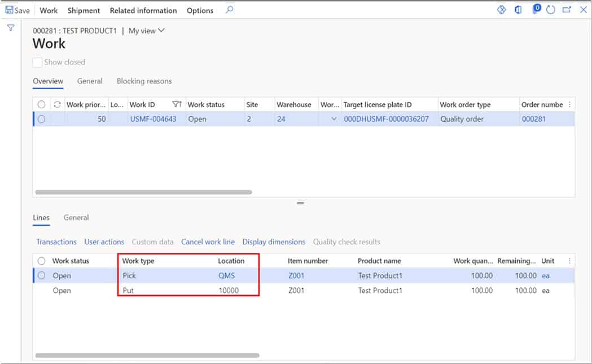592x364 pixels.
Task: Select the USMF-004643 work row
Action: (x=42, y=119)
